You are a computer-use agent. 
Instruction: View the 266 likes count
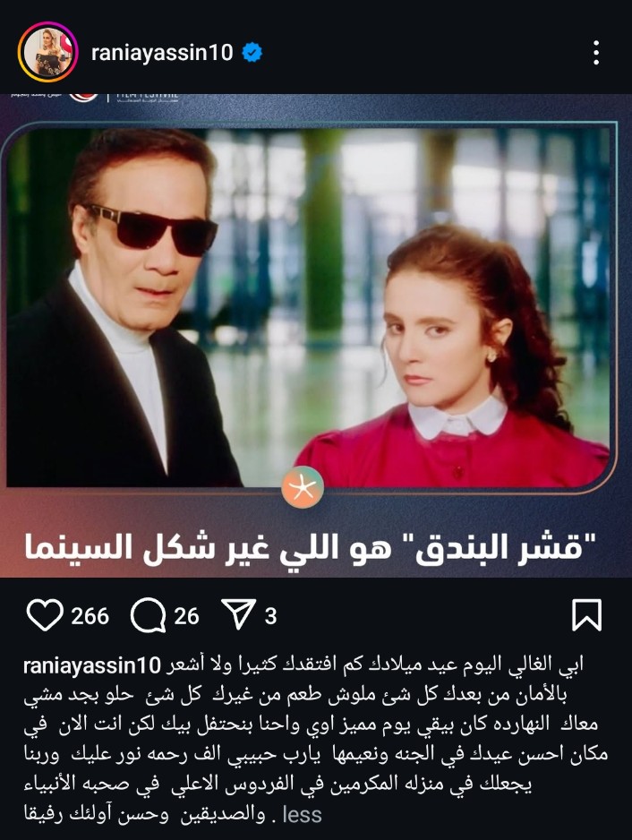90,616
